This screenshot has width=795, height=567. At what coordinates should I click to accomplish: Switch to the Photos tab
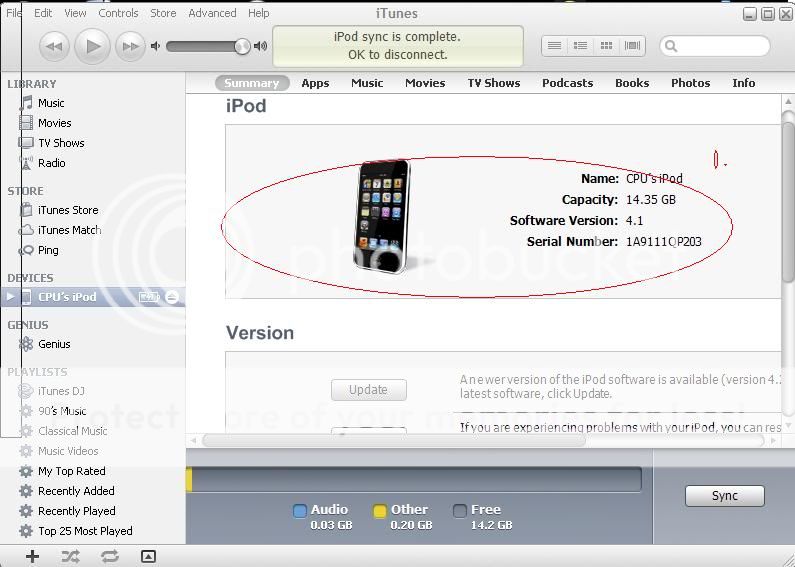pyautogui.click(x=691, y=83)
